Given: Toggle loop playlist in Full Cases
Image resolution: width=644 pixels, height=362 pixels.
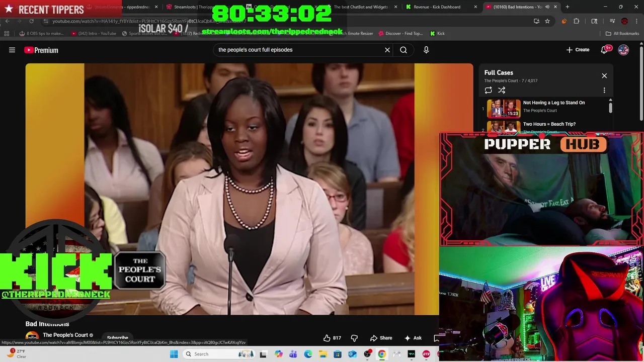Looking at the screenshot, I should [x=488, y=90].
